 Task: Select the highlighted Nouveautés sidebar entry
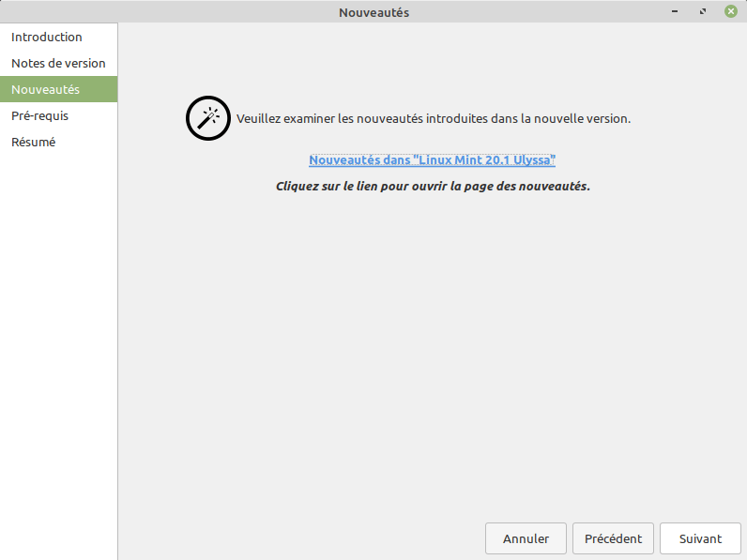tap(45, 90)
